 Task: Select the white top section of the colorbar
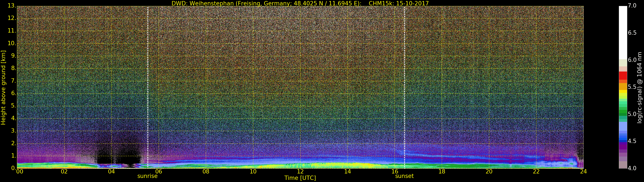[x=623, y=32]
